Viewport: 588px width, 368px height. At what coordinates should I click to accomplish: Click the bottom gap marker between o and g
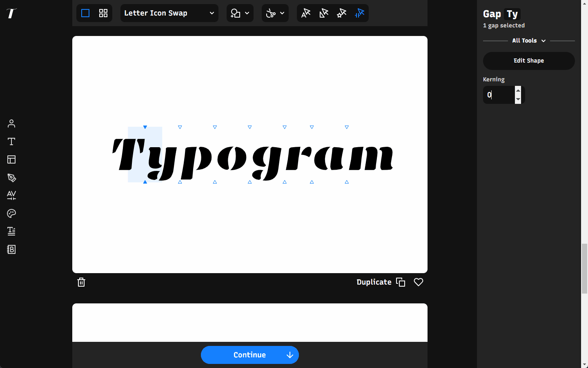point(250,182)
